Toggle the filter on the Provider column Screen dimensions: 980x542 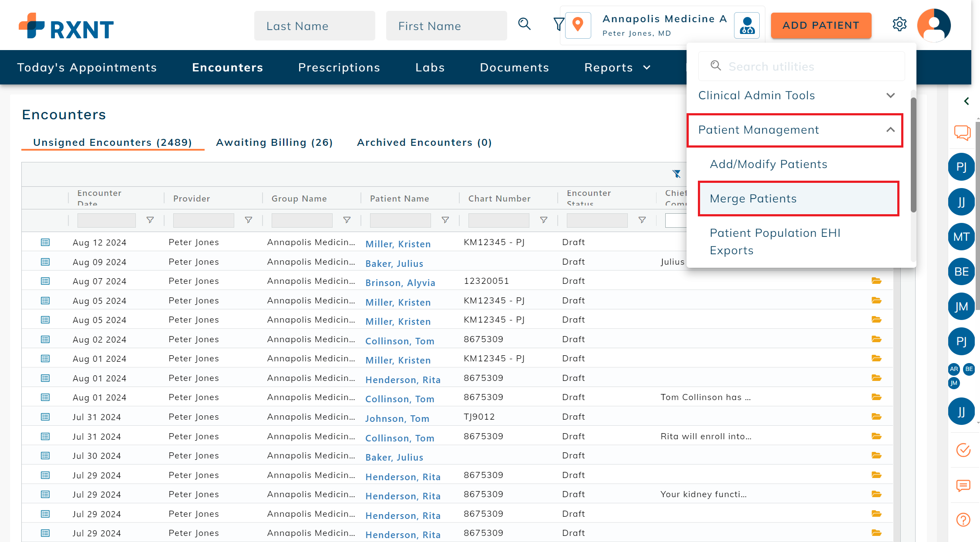[248, 220]
